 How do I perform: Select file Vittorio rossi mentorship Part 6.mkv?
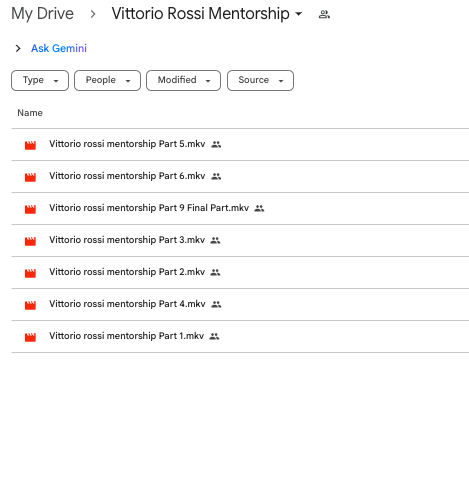pyautogui.click(x=127, y=176)
